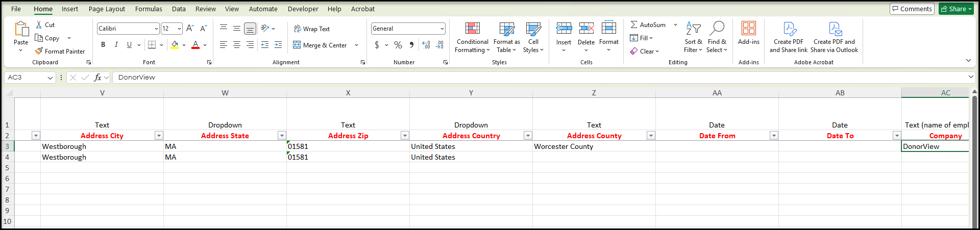The image size is (980, 230).
Task: Center text horizontally in cell
Action: click(237, 45)
